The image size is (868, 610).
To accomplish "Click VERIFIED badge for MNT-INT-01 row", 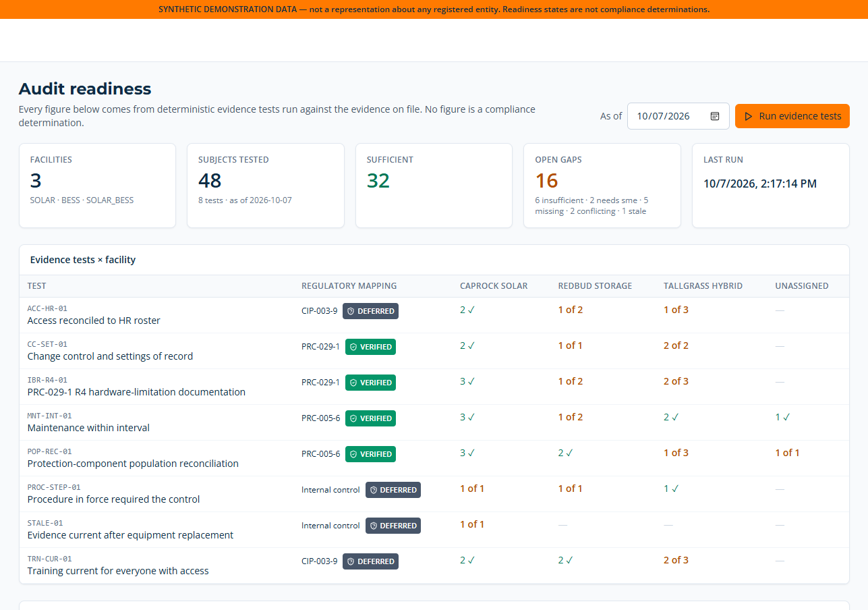I will (x=370, y=418).
